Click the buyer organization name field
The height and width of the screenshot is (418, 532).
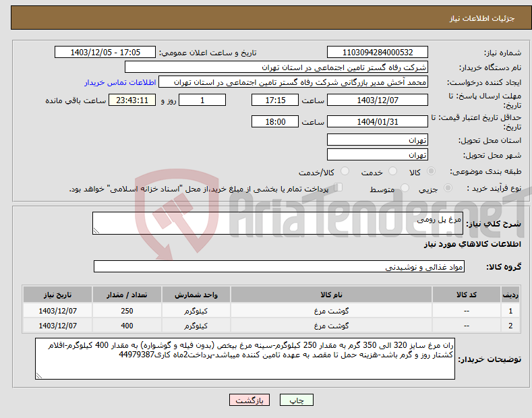tap(276, 67)
